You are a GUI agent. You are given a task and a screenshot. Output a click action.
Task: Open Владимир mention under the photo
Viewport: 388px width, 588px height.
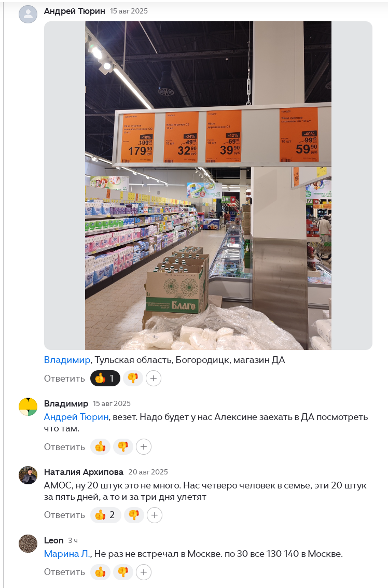pyautogui.click(x=67, y=360)
